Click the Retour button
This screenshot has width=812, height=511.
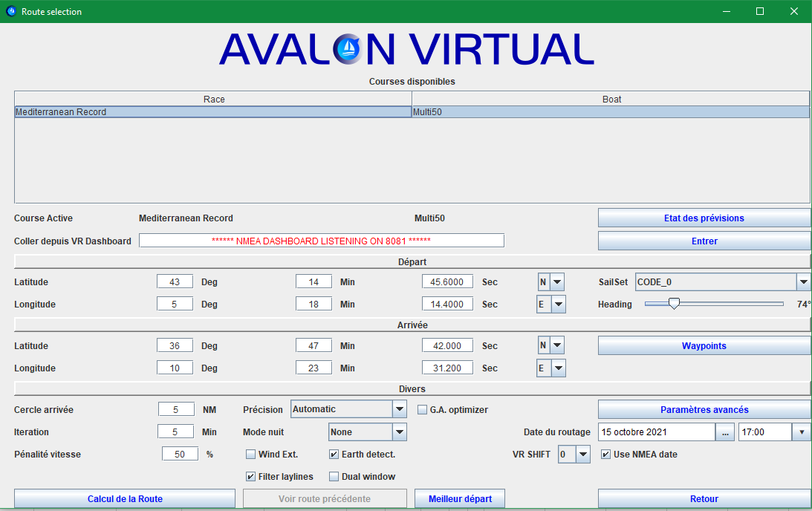[x=704, y=498]
